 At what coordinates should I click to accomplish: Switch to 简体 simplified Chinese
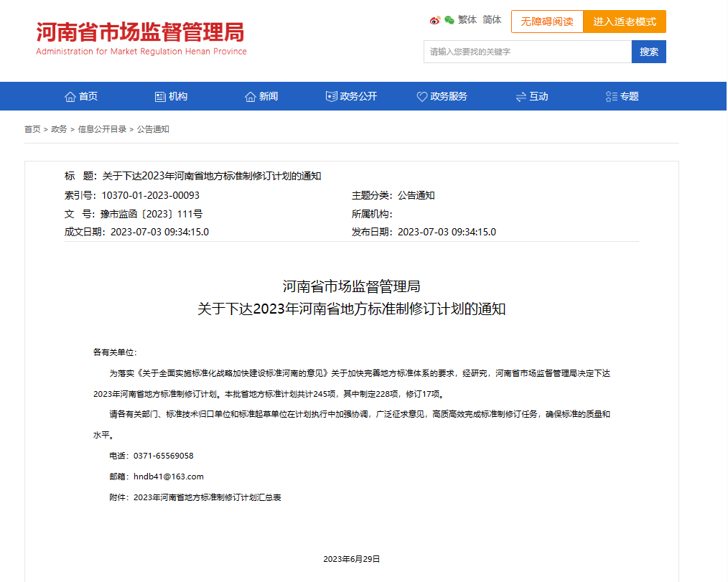click(492, 20)
